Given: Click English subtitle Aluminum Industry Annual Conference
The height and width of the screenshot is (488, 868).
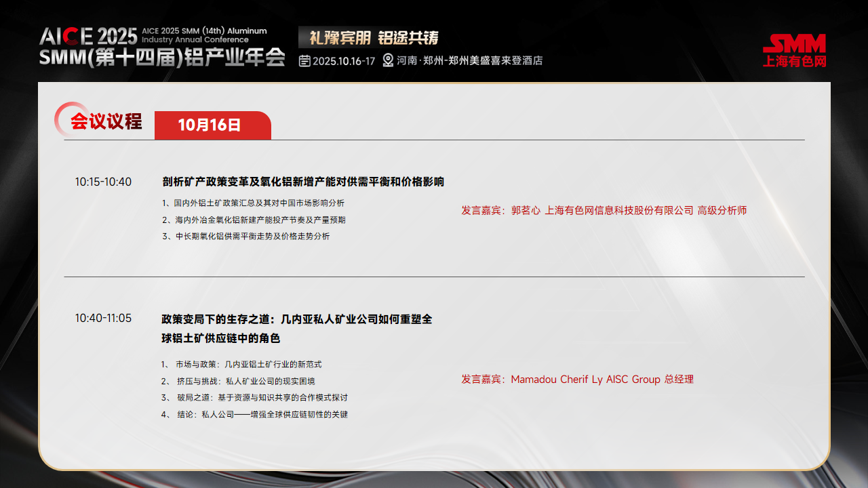Looking at the screenshot, I should pyautogui.click(x=204, y=35).
